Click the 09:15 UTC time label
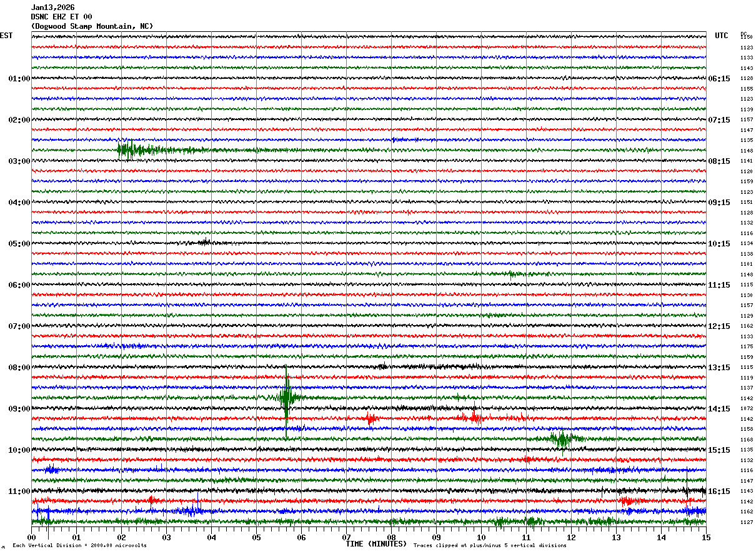Screen dimensions: 756x554 coord(719,203)
